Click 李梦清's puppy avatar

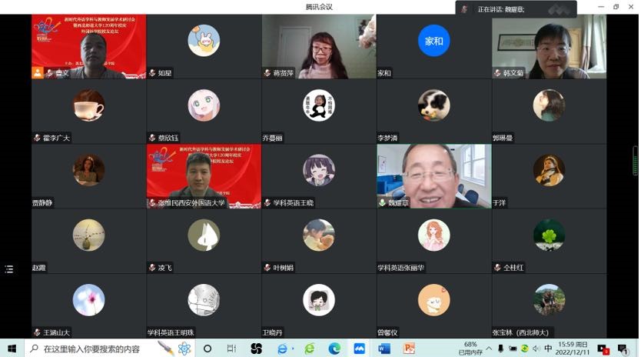click(433, 105)
